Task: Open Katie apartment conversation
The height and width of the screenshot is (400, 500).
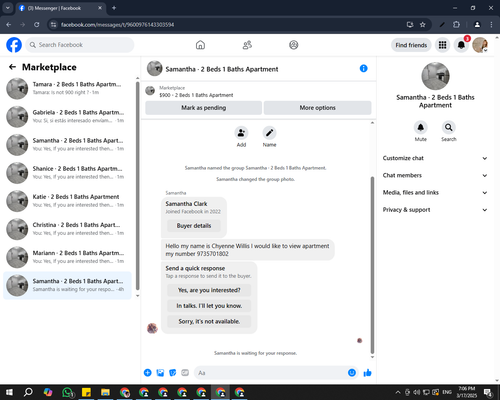Action: pos(67,201)
